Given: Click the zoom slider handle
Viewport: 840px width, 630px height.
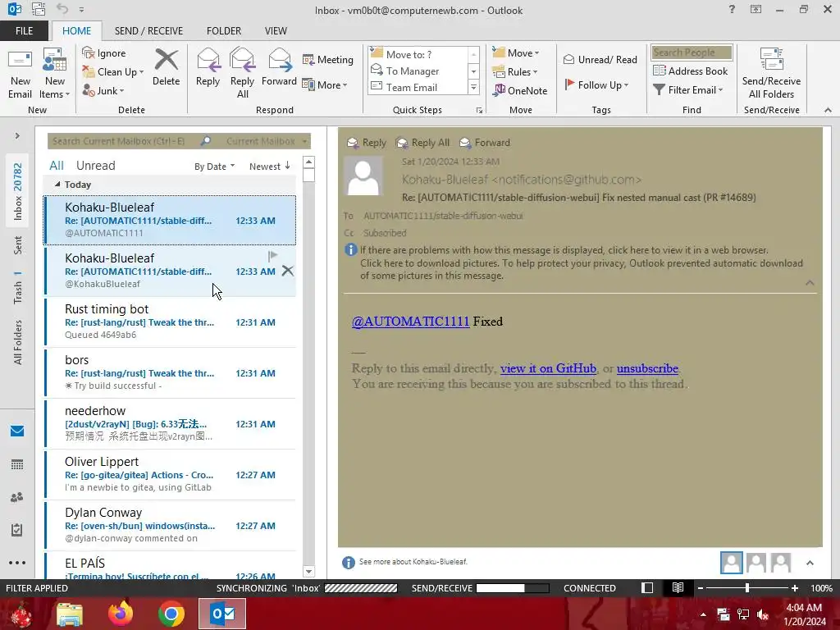Looking at the screenshot, I should pyautogui.click(x=746, y=588).
